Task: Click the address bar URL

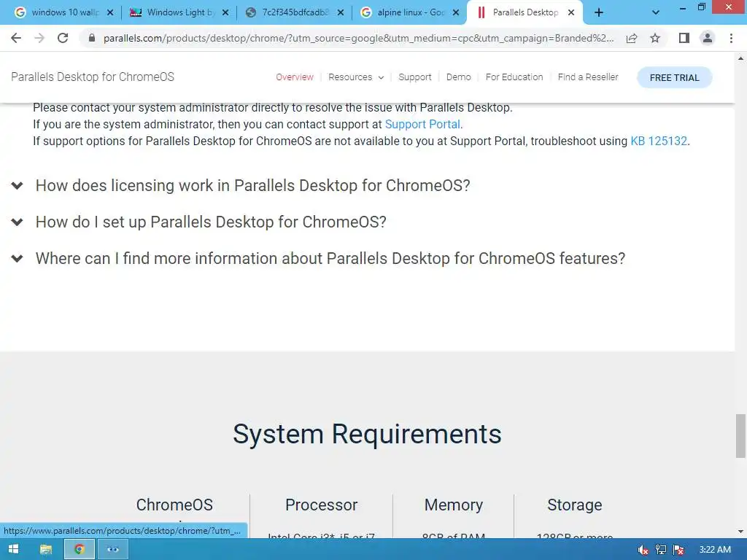Action: tap(358, 38)
